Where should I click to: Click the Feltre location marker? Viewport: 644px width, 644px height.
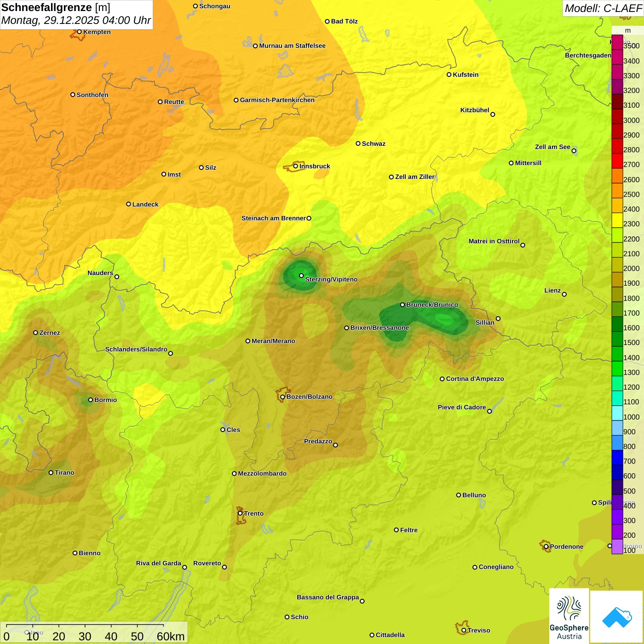(396, 530)
